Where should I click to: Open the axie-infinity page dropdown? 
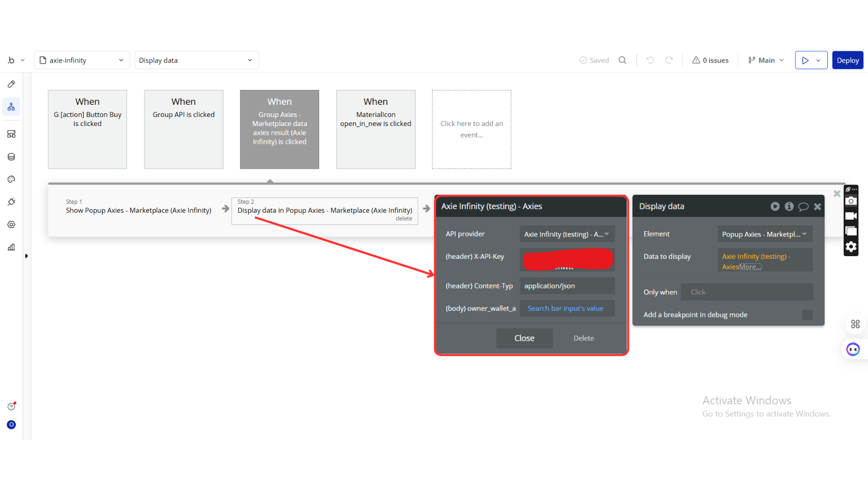point(82,60)
